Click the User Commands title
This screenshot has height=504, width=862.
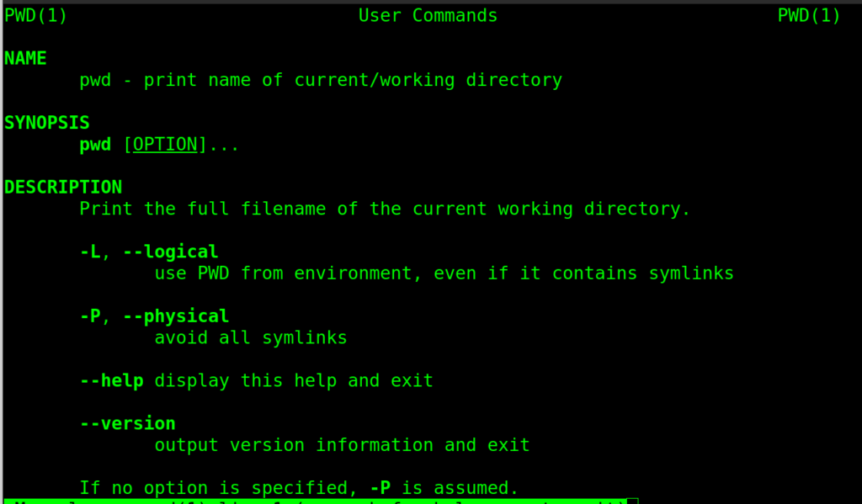point(428,16)
